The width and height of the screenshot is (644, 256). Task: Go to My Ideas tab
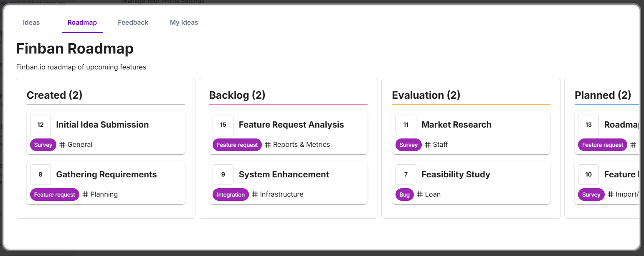(x=184, y=23)
